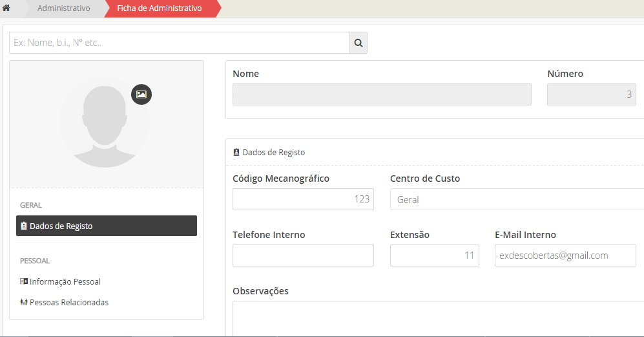
Task: Open the Informação Pessoal section
Action: coord(65,281)
